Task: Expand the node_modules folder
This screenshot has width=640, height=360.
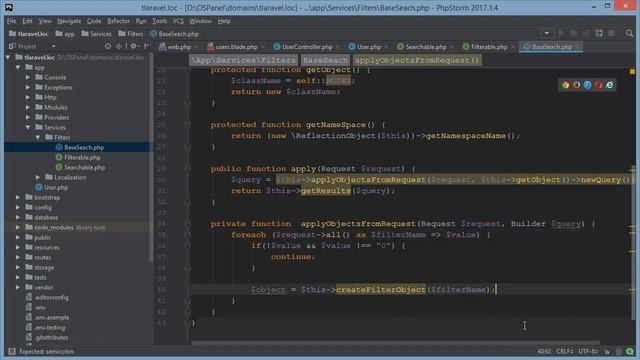Action: pos(18,227)
